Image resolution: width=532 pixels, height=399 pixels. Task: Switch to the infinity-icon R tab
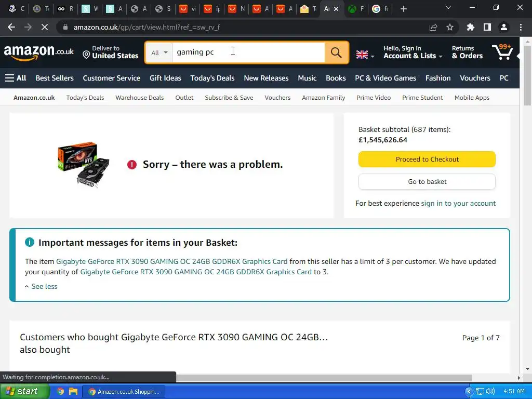point(65,9)
